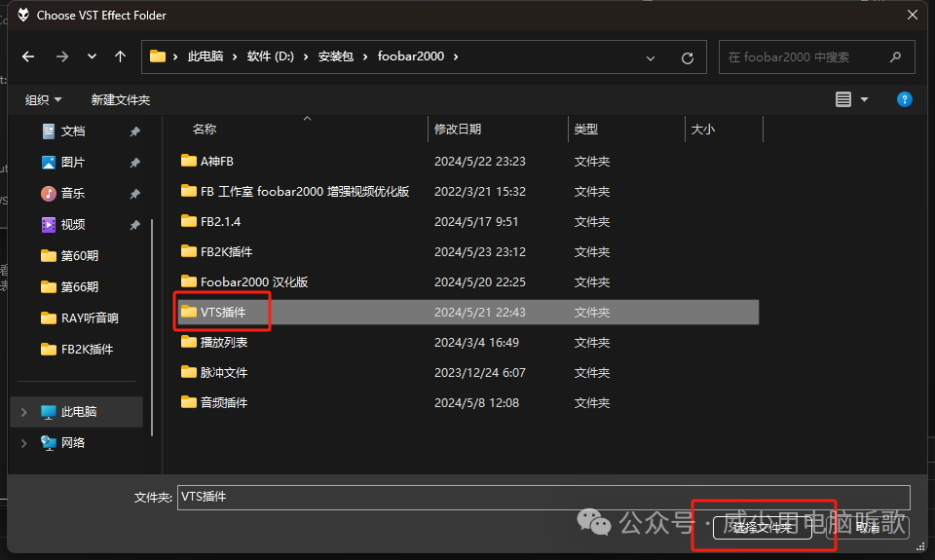Screen dimensions: 935x560
Task: Expand the 此电脑 tree node
Action: pos(23,412)
